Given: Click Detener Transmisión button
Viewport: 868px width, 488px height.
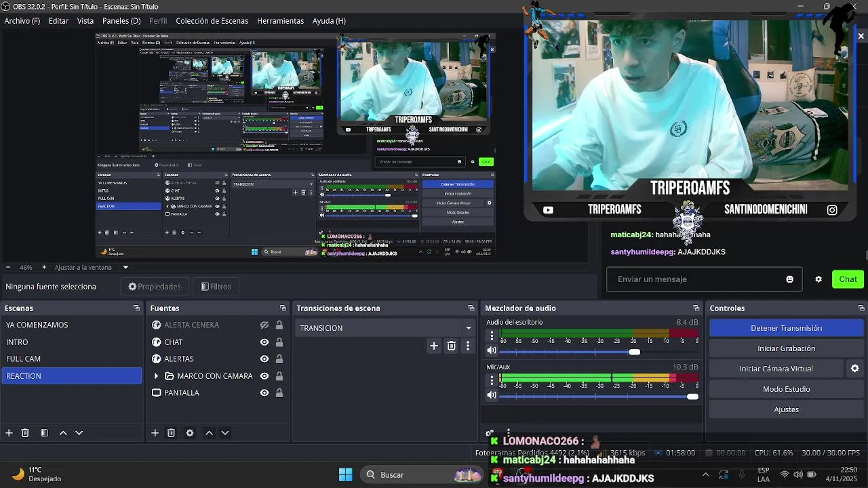Looking at the screenshot, I should coord(786,328).
